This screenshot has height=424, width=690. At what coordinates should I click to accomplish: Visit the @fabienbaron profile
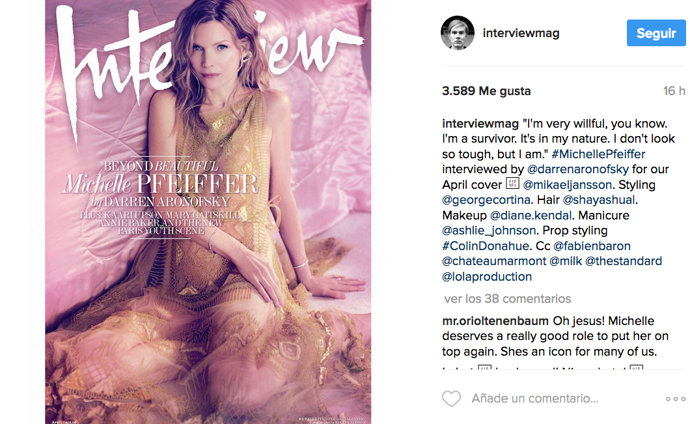click(x=592, y=246)
